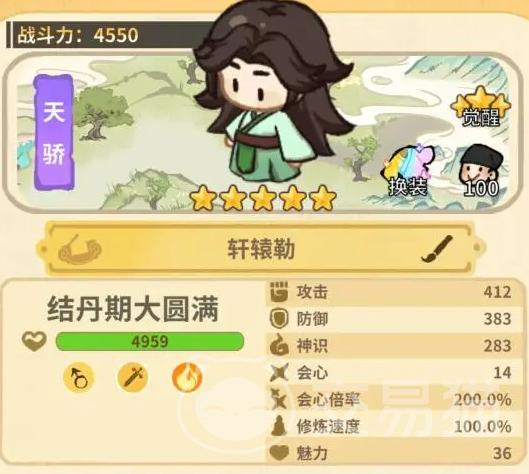529x474 pixels.
Task: Click the sword attribute icon
Action: click(133, 378)
